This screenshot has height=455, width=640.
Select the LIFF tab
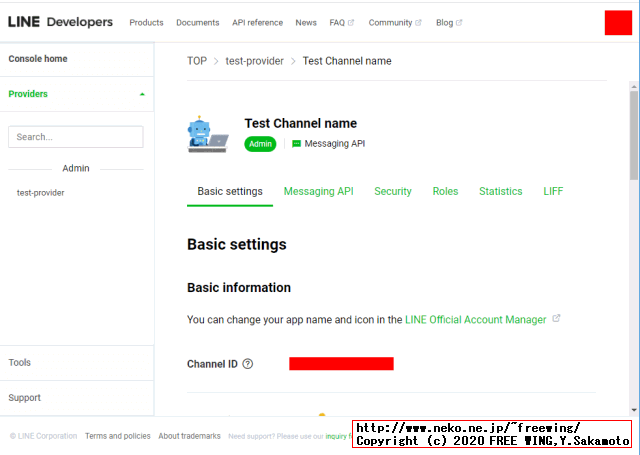click(x=553, y=191)
